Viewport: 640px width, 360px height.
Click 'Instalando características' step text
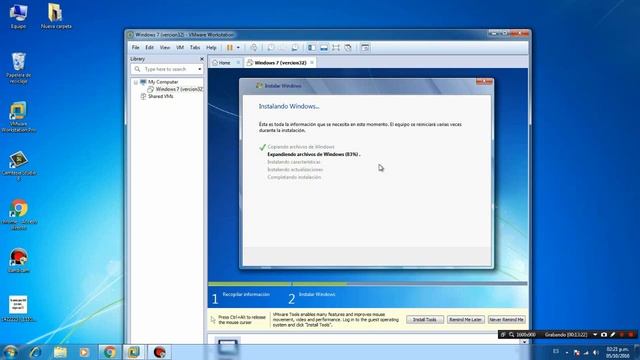point(294,162)
